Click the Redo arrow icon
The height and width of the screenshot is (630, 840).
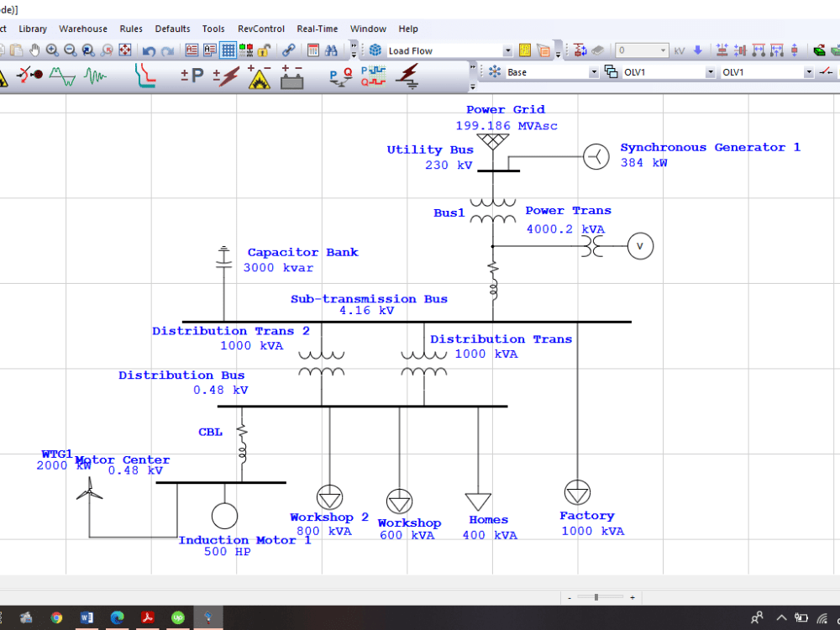click(167, 51)
